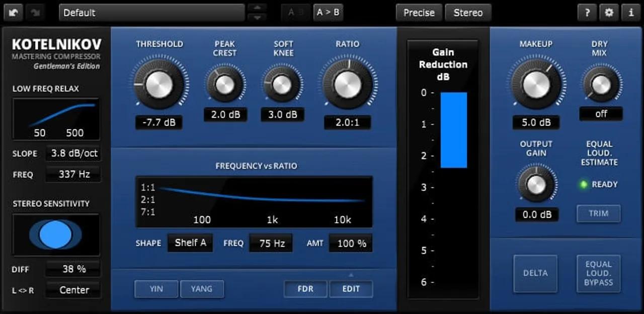Edit the 2.0:1 ratio value
The image size is (644, 314).
[x=348, y=122]
